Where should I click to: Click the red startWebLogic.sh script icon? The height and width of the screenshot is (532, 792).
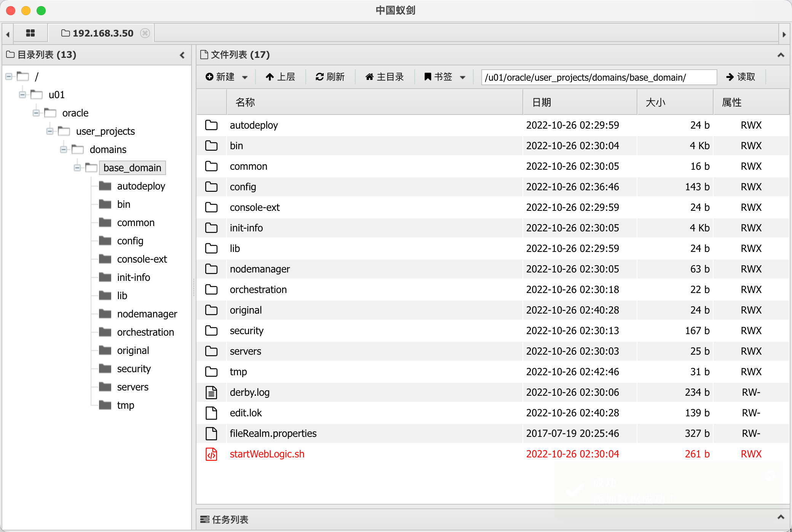coord(211,454)
